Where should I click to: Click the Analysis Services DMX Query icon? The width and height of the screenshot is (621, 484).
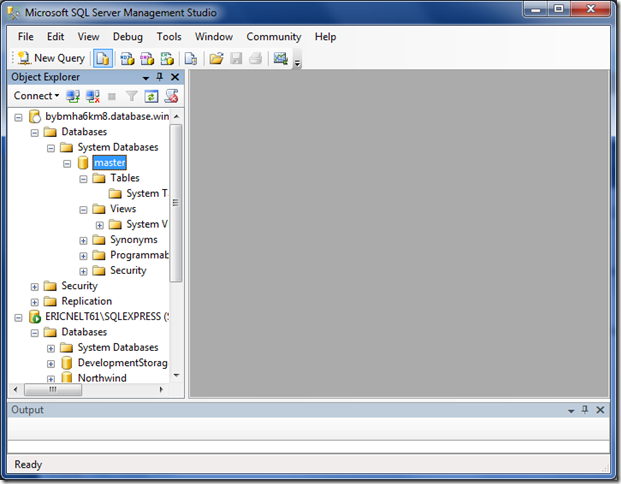(147, 59)
